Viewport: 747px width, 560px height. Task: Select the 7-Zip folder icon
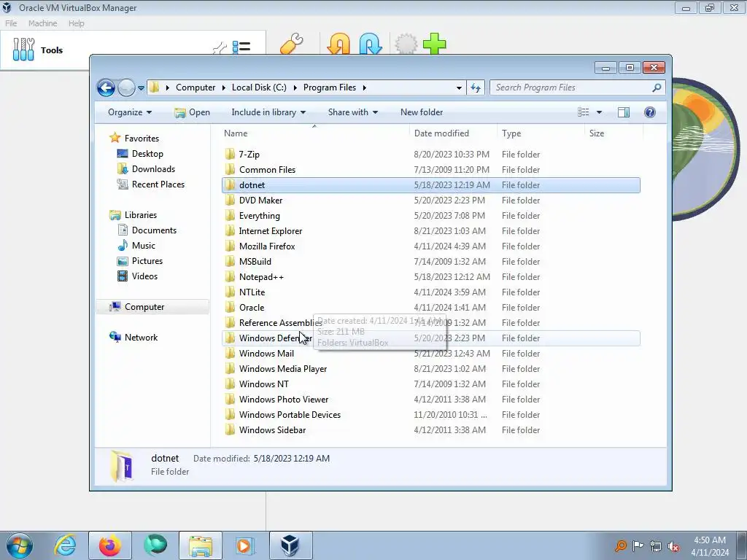230,154
